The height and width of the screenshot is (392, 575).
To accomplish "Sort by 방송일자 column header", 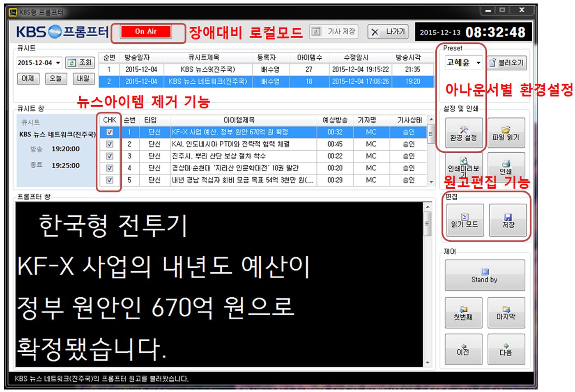I will pos(137,58).
